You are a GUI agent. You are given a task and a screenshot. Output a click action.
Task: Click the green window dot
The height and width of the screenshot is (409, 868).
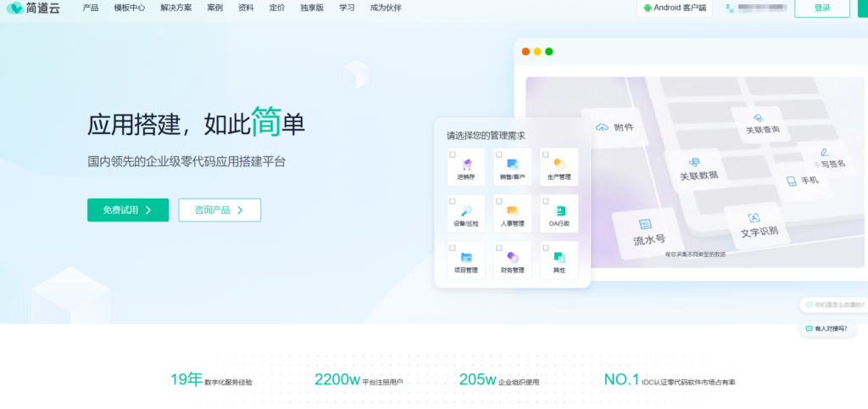pyautogui.click(x=549, y=52)
